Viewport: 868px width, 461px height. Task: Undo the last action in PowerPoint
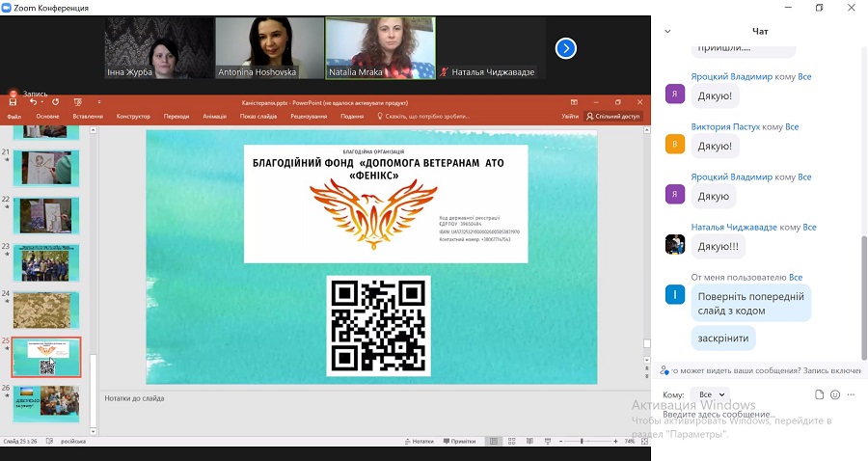pos(34,102)
